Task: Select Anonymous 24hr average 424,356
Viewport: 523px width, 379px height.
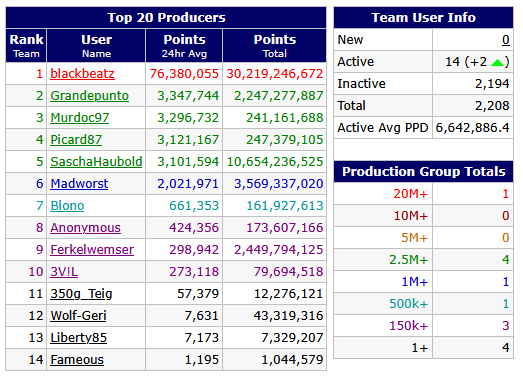Action: click(194, 228)
